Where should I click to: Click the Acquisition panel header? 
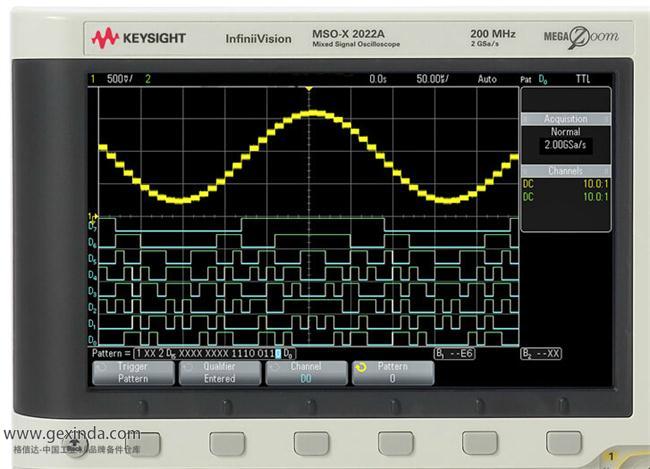point(565,118)
